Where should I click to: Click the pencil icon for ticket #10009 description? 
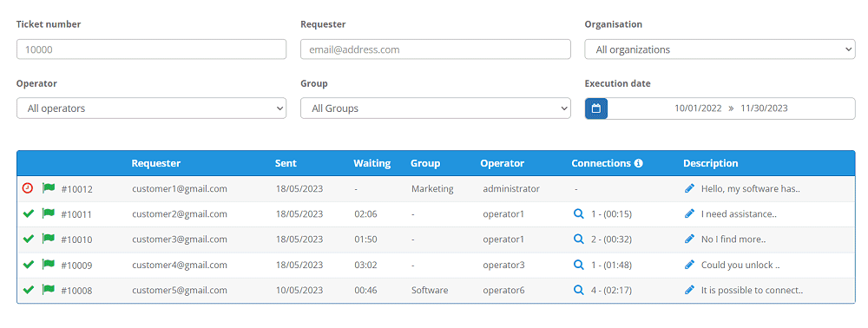[689, 265]
